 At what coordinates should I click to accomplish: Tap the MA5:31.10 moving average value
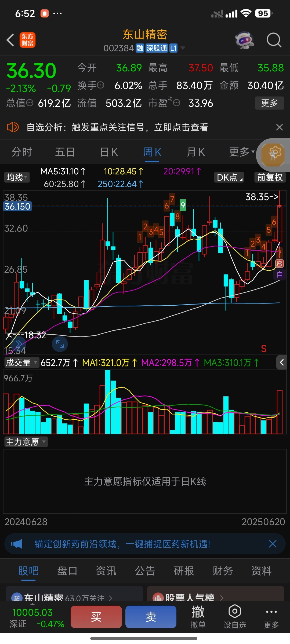tap(63, 171)
